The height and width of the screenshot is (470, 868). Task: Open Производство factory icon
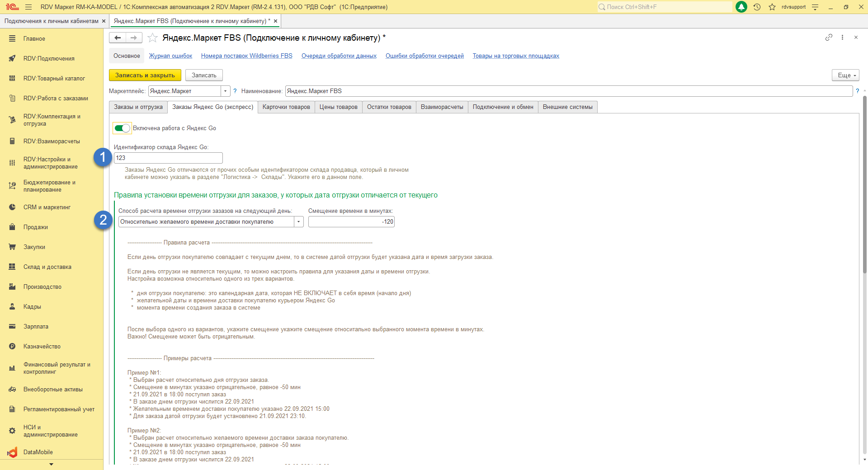[x=12, y=287]
